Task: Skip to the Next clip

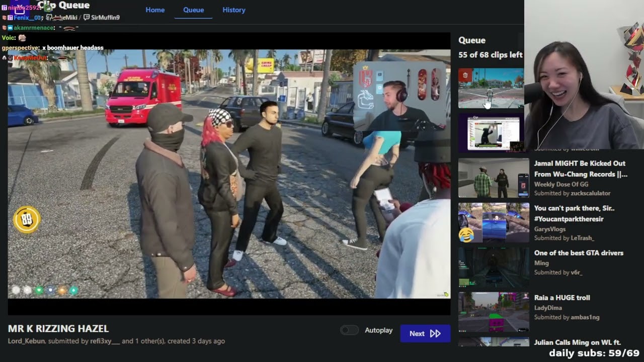Action: coord(425,333)
